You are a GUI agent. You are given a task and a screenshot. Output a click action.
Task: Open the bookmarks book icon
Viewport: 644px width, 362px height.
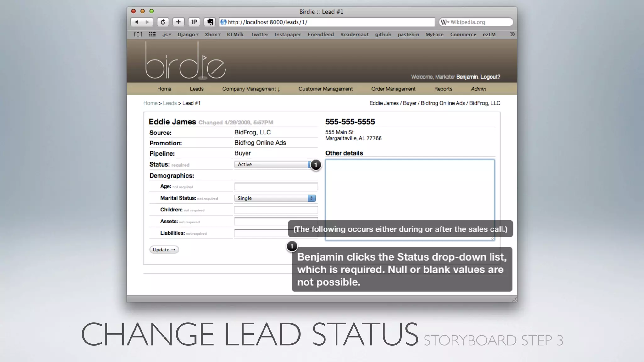pos(138,34)
